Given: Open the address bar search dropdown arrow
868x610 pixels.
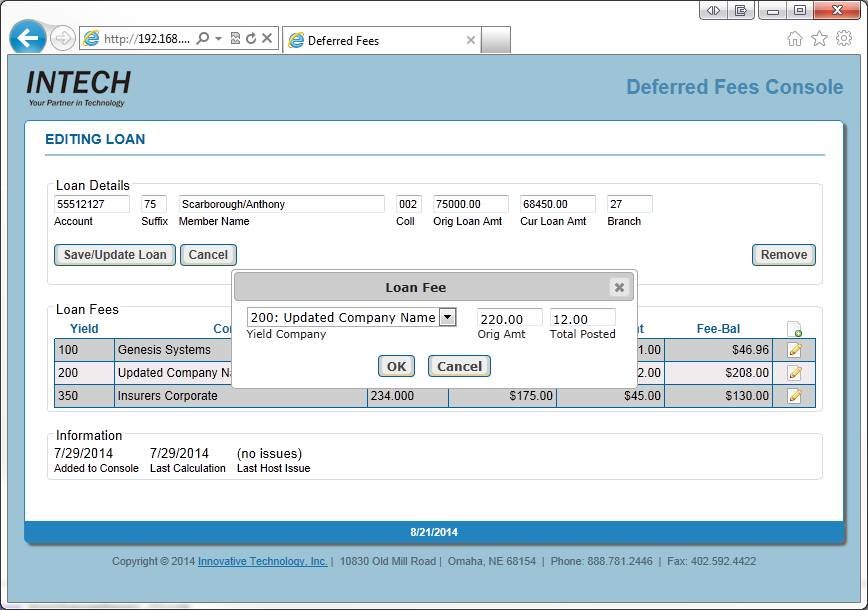Looking at the screenshot, I should click(218, 39).
